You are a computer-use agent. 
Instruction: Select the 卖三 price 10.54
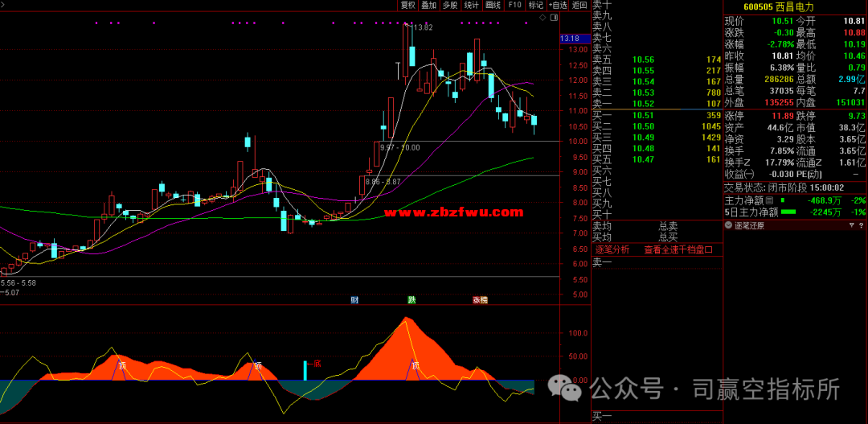643,81
